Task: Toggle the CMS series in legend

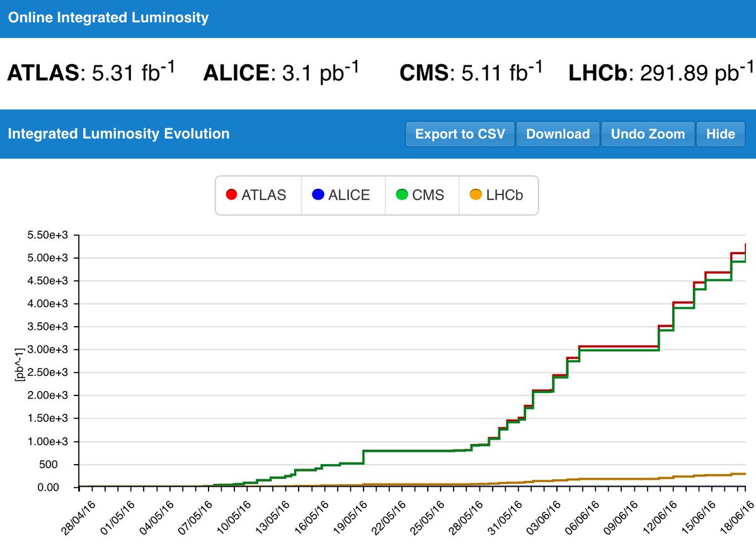Action: 422,195
